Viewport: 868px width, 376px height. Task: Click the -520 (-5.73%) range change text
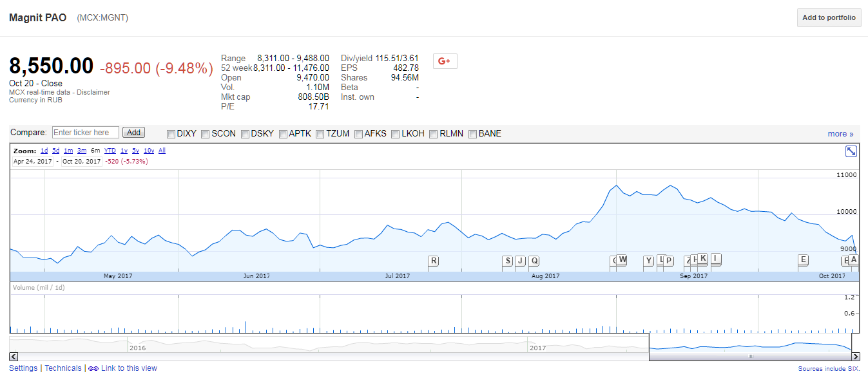coord(126,161)
